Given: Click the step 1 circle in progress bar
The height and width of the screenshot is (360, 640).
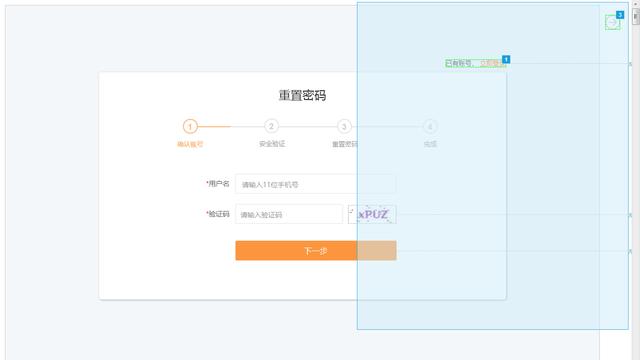Looking at the screenshot, I should click(190, 127).
